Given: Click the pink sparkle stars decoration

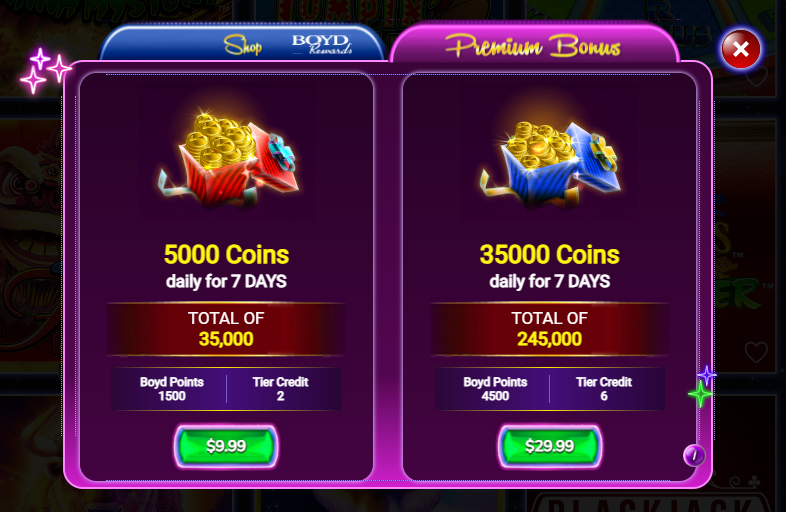Looking at the screenshot, I should coord(45,71).
